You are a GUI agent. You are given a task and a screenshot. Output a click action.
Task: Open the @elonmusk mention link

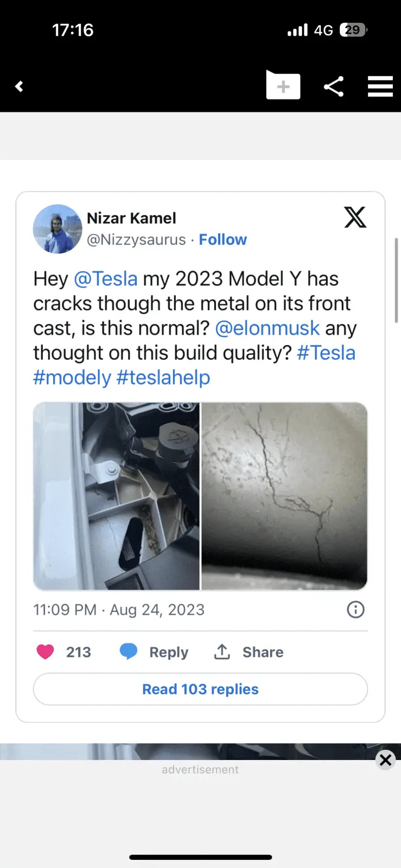point(268,328)
